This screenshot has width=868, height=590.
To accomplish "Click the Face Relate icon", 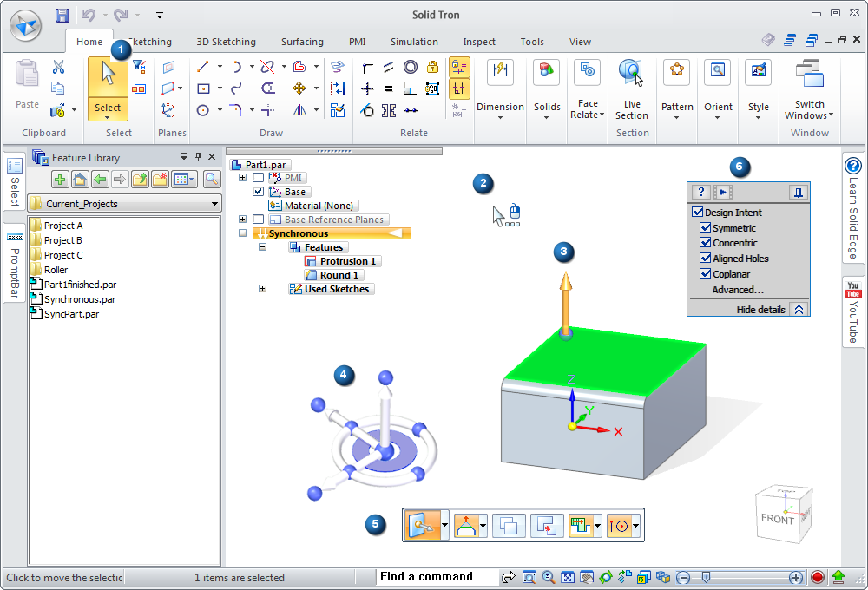I will [588, 73].
